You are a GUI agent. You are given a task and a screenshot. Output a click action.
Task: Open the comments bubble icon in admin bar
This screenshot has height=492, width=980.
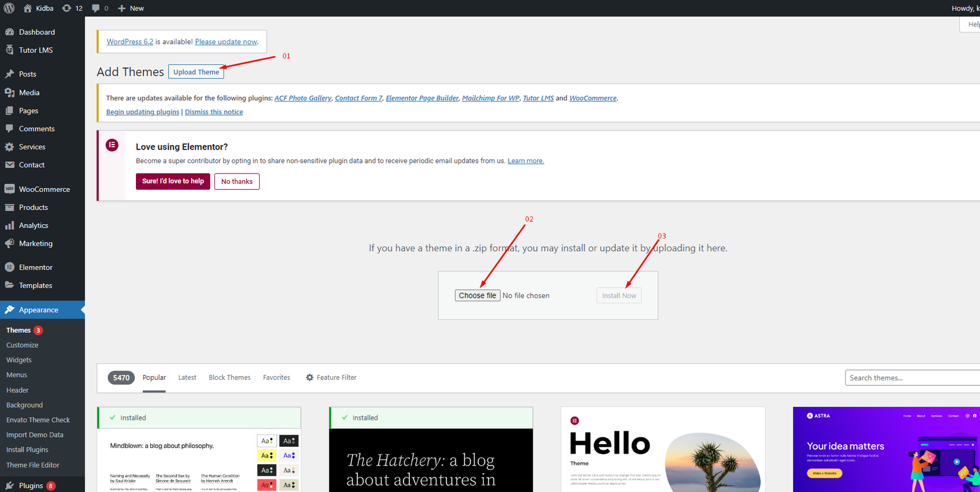[x=96, y=9]
